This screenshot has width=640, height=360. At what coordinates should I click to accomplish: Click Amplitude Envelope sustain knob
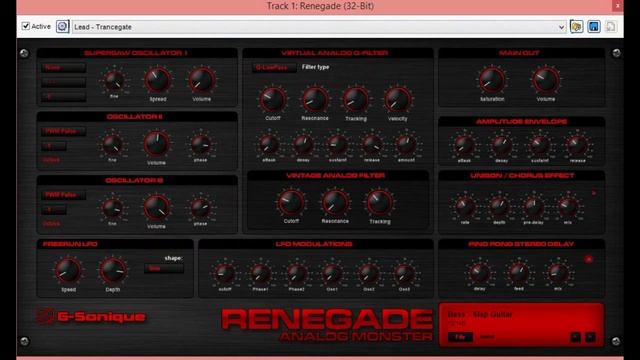[539, 144]
